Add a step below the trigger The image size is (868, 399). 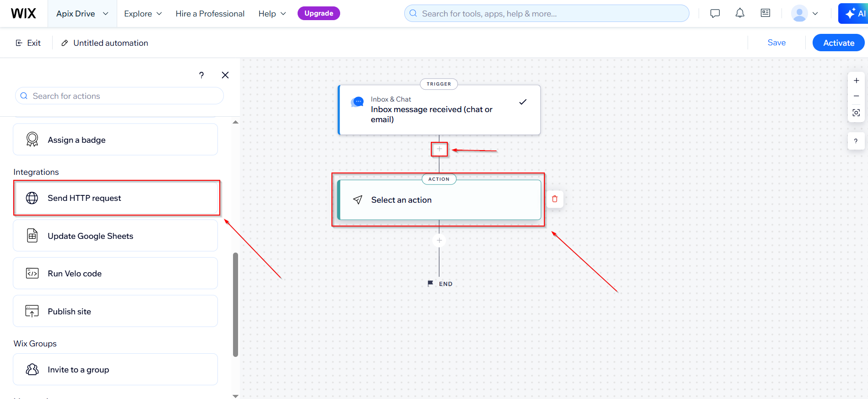(x=439, y=149)
